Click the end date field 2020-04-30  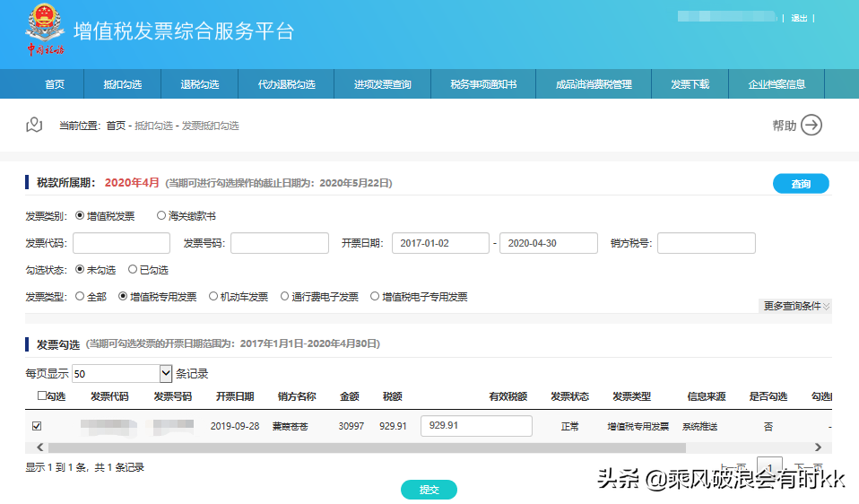(549, 243)
